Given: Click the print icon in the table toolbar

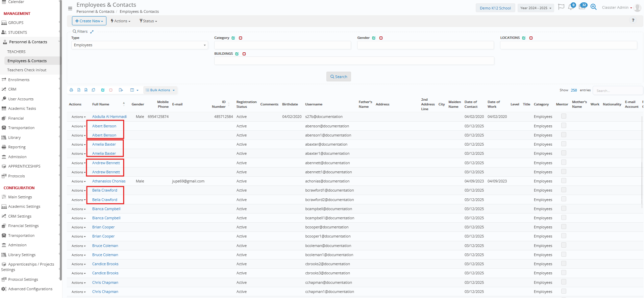Looking at the screenshot, I should (x=71, y=90).
